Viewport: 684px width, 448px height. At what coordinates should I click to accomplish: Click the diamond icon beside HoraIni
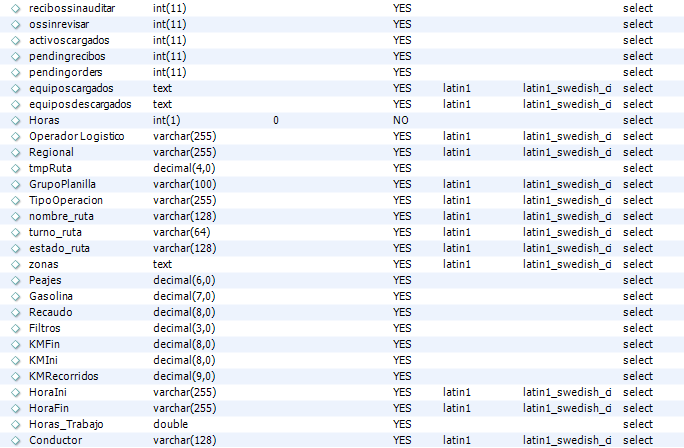point(16,392)
